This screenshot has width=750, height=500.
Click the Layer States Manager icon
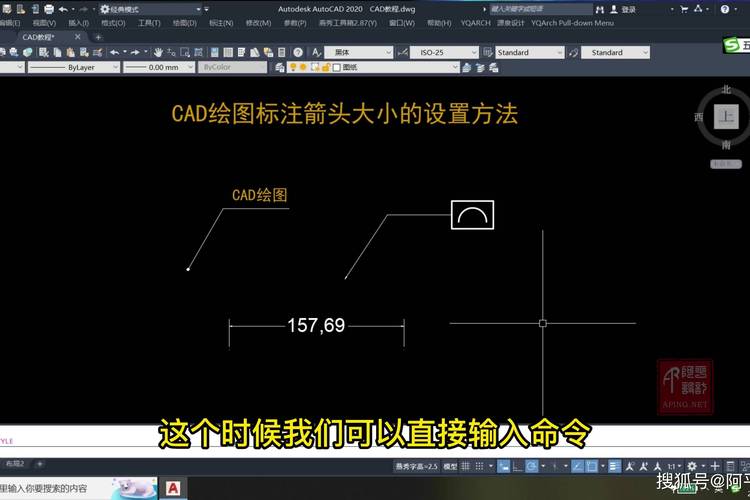tap(494, 67)
